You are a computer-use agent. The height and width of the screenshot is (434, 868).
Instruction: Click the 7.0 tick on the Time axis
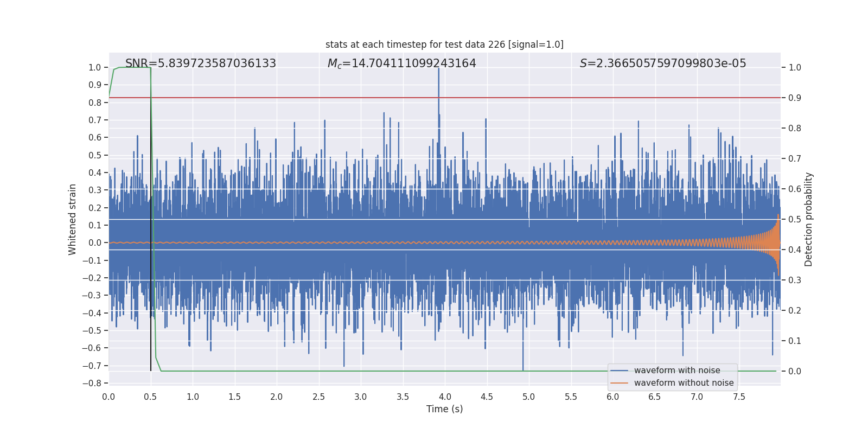[x=697, y=397]
